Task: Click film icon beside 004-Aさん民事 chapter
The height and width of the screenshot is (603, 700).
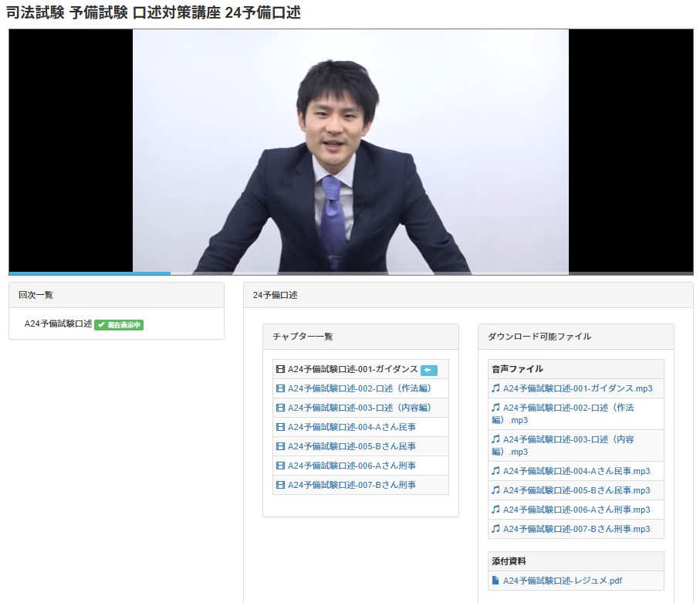Action: tap(280, 427)
